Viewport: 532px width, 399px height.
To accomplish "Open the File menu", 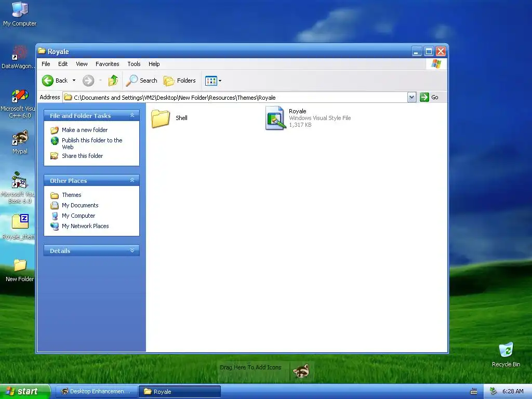I will [46, 64].
